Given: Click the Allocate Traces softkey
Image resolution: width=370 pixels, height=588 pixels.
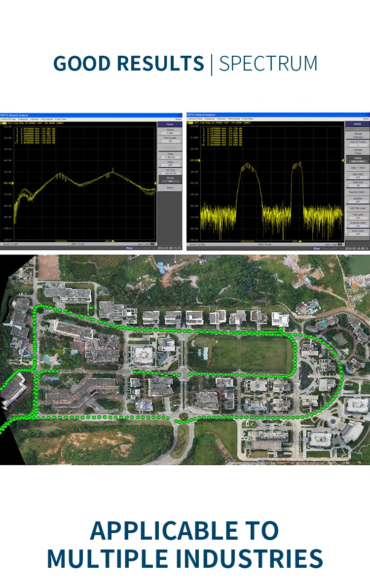Looking at the screenshot, I should coord(358,151).
